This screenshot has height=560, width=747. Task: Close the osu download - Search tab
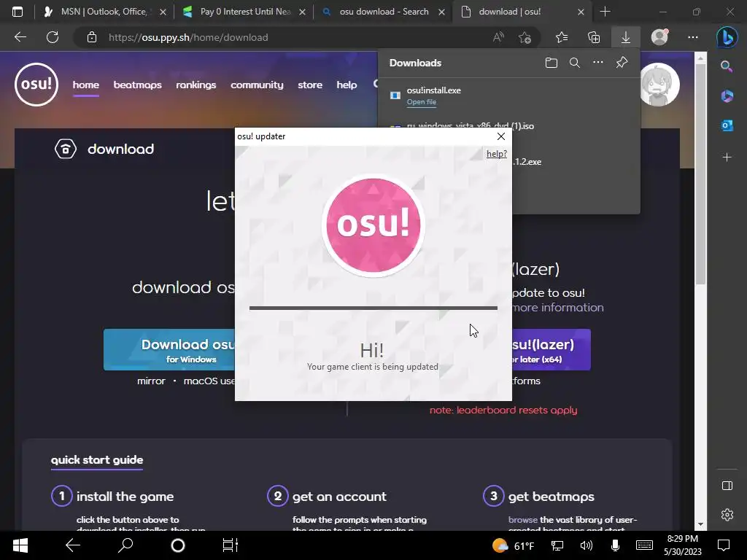441,12
